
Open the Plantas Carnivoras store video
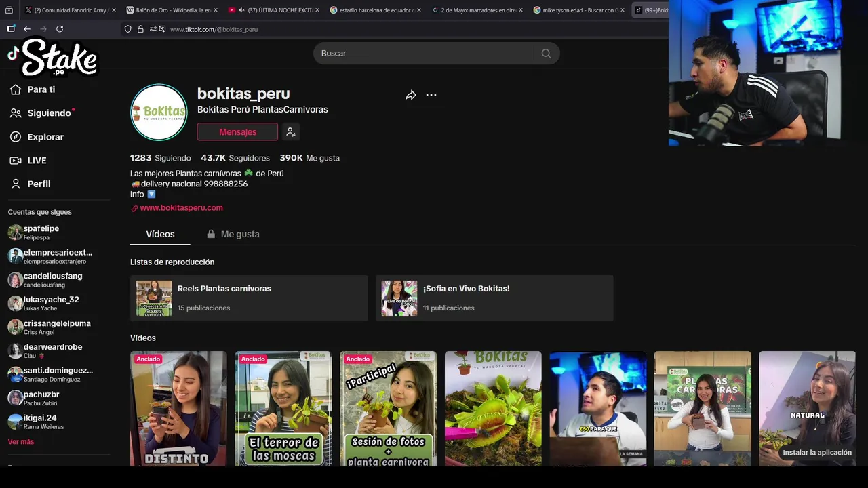click(703, 408)
